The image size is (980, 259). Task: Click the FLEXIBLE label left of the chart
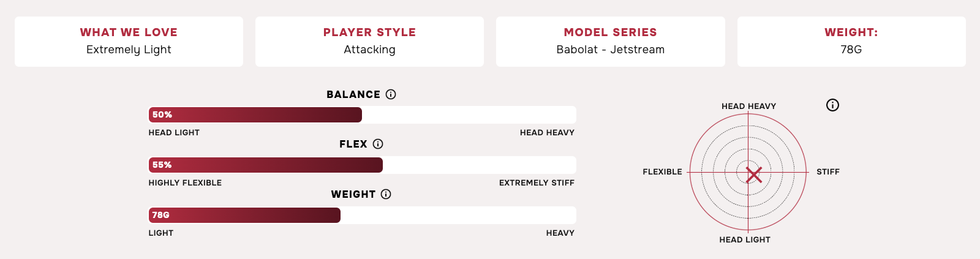662,171
